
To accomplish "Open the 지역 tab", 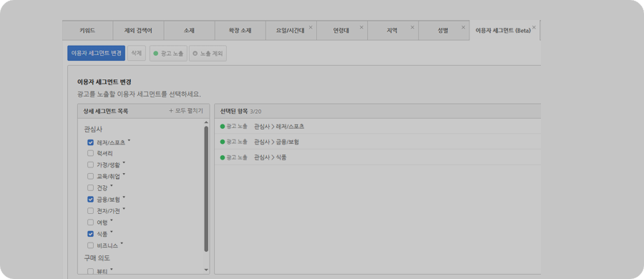I will 392,31.
